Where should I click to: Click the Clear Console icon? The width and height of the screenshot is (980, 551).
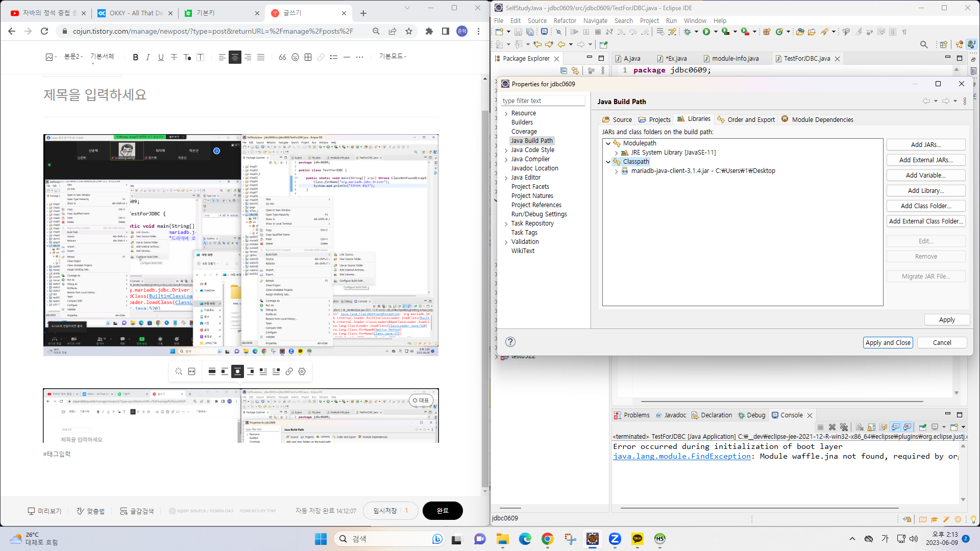pyautogui.click(x=859, y=427)
